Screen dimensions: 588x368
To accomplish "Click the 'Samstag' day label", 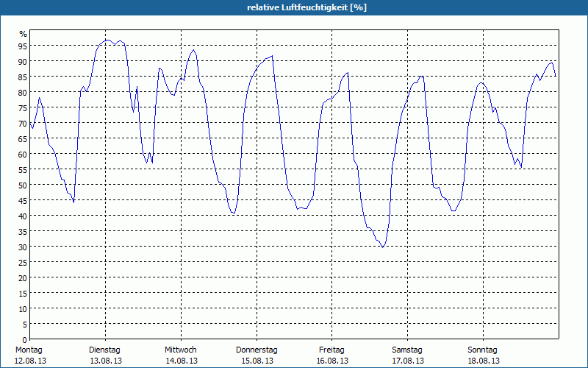I will click(x=407, y=350).
